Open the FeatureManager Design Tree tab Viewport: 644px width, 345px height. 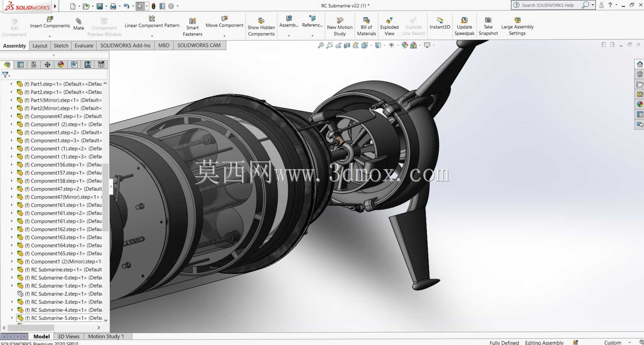[x=7, y=65]
